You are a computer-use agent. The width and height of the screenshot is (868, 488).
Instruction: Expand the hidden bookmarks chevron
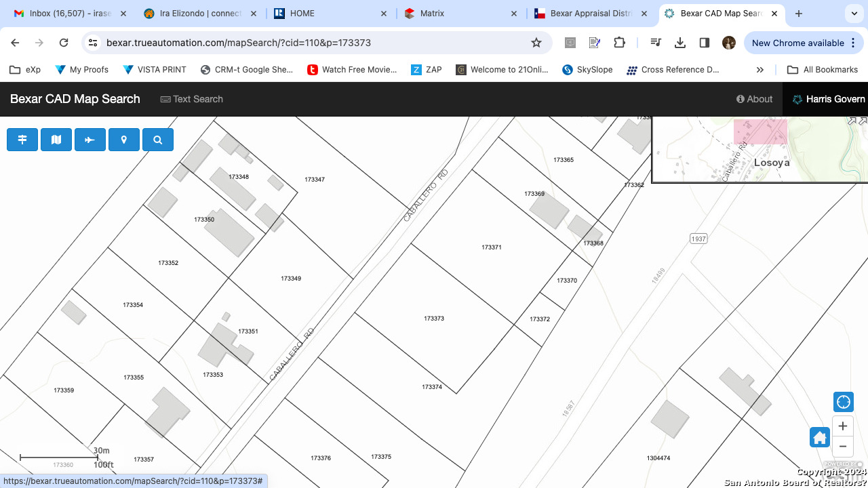pyautogui.click(x=760, y=70)
